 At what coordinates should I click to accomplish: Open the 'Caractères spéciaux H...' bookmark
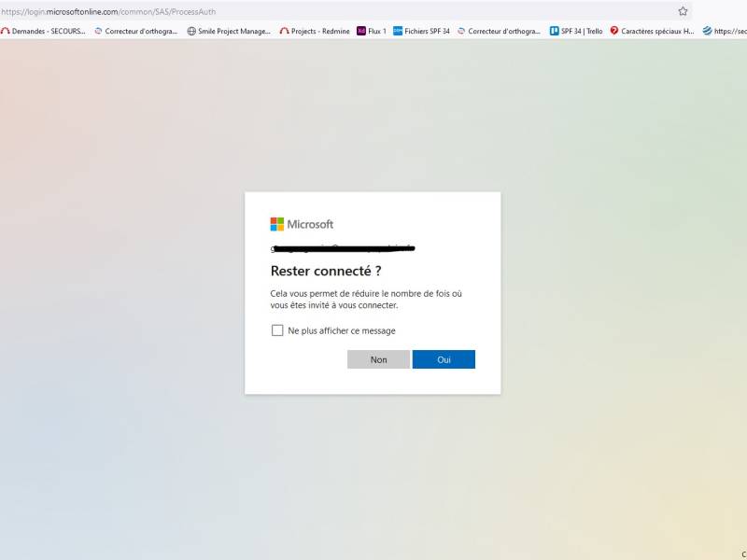tap(652, 31)
